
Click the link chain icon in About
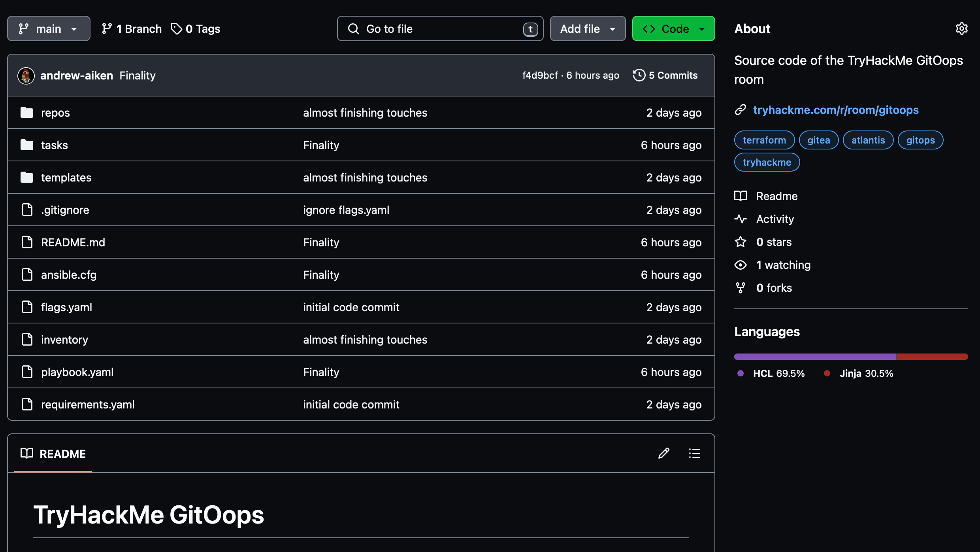click(x=741, y=110)
